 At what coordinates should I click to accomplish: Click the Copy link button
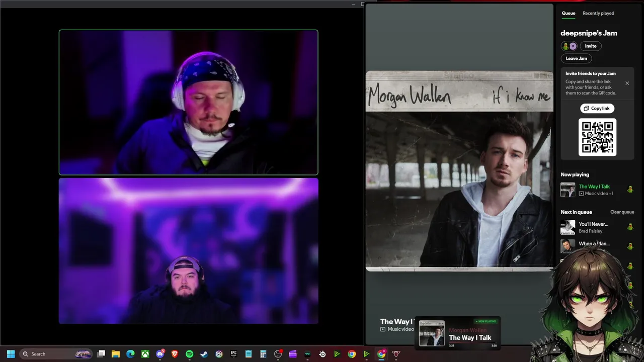point(597,109)
